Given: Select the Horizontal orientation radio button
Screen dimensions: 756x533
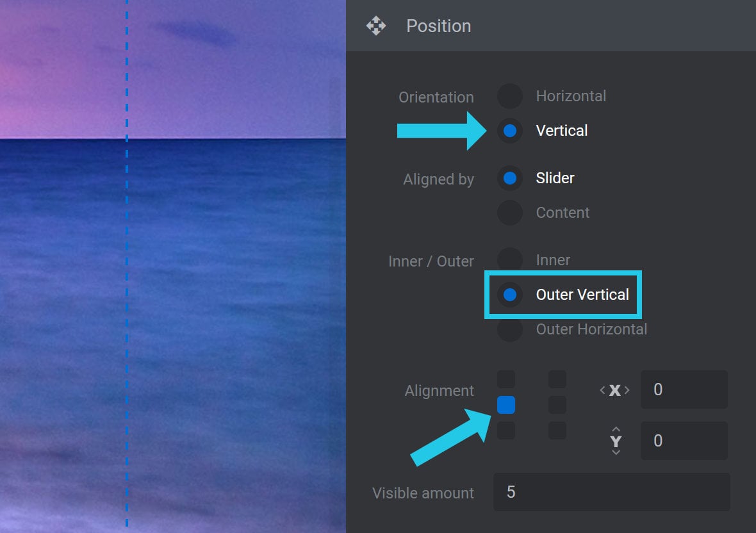Looking at the screenshot, I should click(509, 96).
